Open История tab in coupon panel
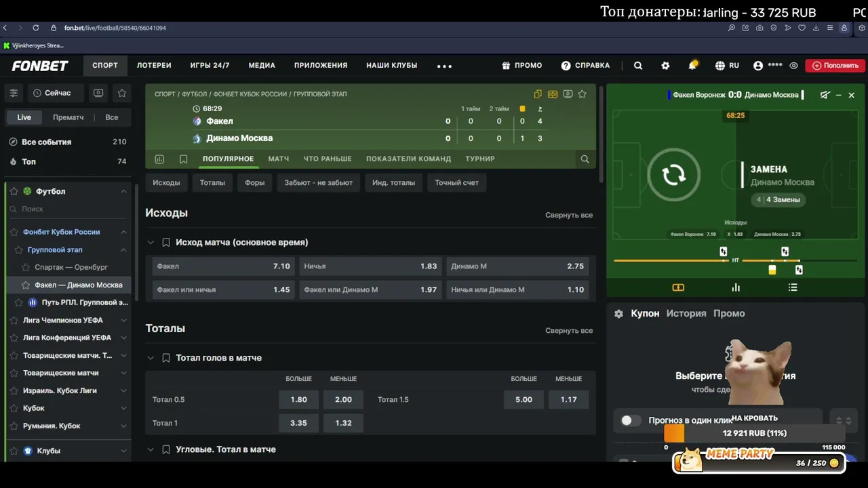This screenshot has height=488, width=868. click(x=686, y=313)
